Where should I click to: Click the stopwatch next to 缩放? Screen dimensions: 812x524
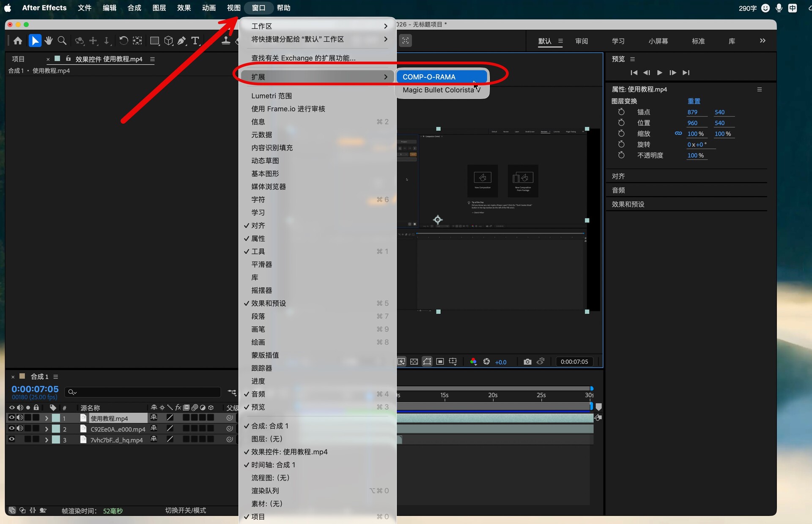pos(621,134)
